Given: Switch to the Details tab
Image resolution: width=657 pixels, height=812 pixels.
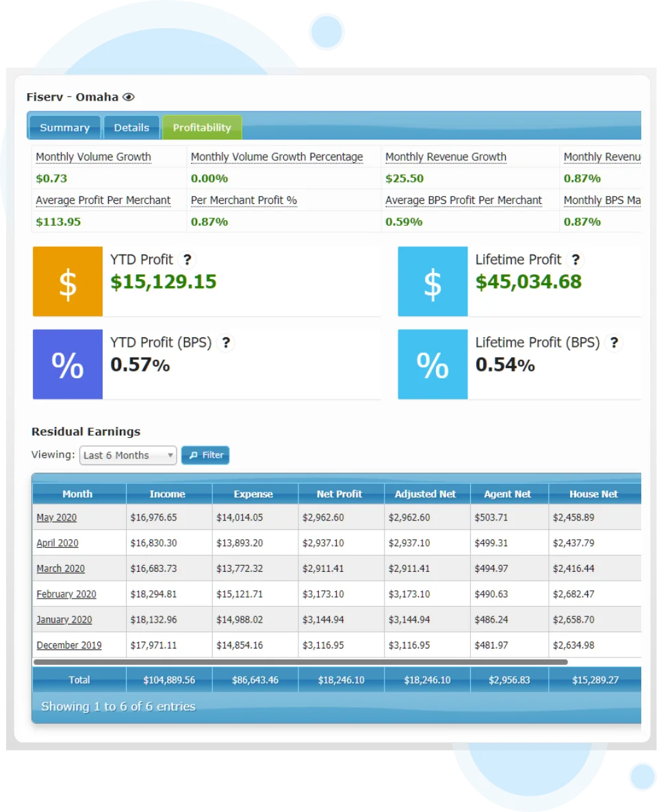Looking at the screenshot, I should (x=131, y=127).
